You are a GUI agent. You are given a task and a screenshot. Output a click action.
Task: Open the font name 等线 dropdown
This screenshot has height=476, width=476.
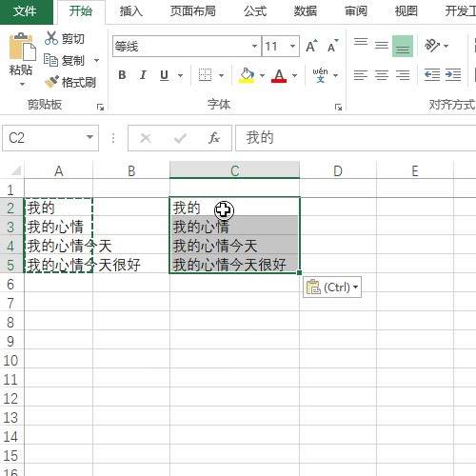[254, 47]
